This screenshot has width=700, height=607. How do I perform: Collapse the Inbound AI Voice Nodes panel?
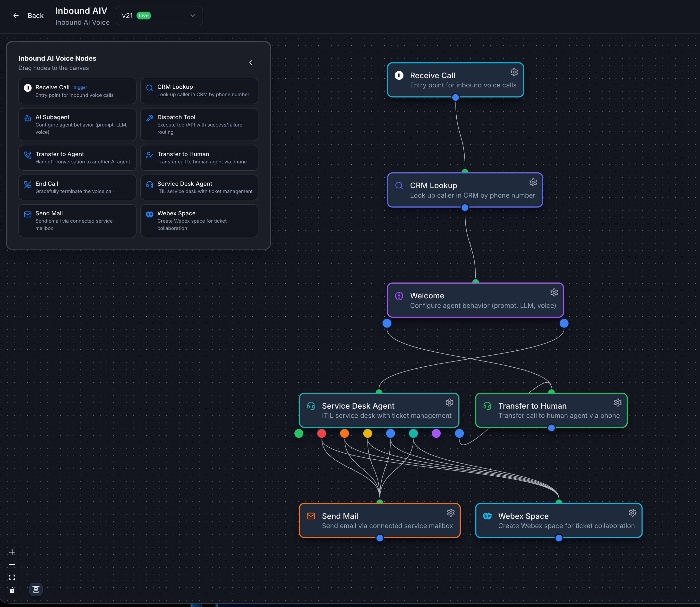point(251,63)
